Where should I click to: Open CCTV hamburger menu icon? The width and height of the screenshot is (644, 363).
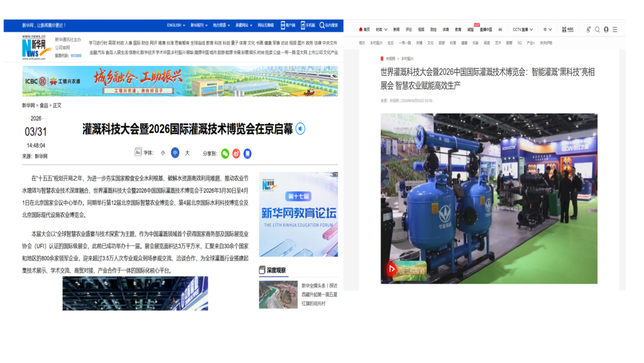pyautogui.click(x=615, y=30)
